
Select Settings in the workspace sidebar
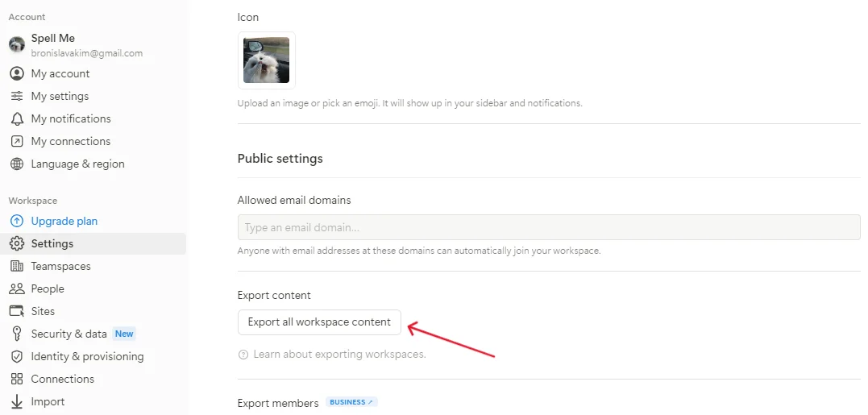click(52, 243)
